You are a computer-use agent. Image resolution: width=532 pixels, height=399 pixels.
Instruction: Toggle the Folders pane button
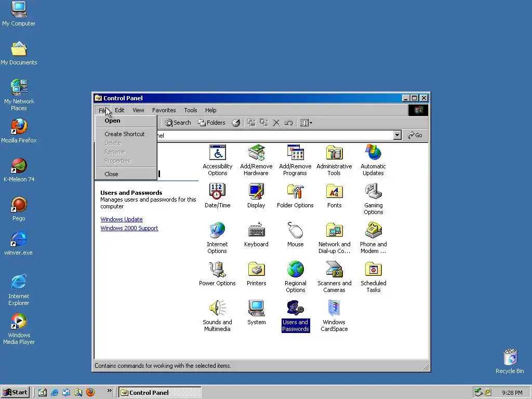[211, 123]
